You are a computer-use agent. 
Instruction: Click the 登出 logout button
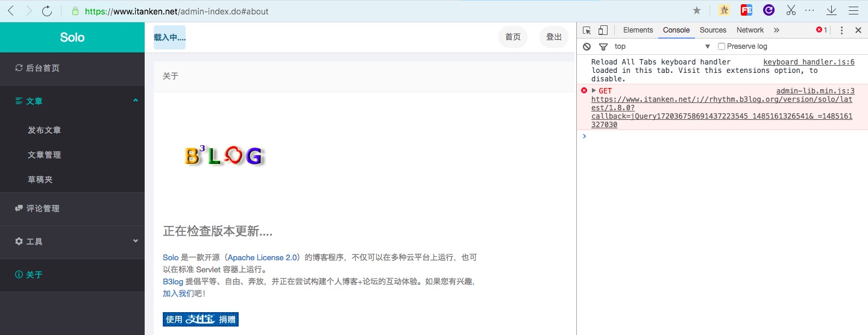pyautogui.click(x=554, y=37)
